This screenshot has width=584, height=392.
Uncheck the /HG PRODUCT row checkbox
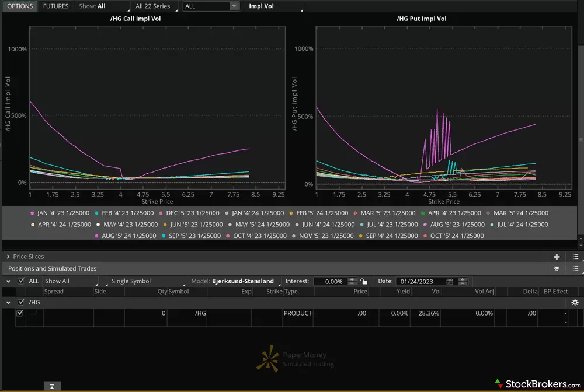pyautogui.click(x=20, y=313)
